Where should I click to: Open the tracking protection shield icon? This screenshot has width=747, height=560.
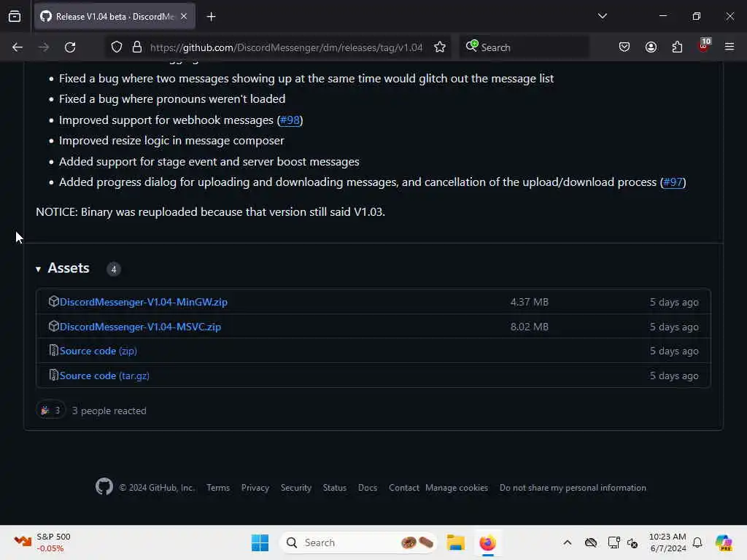pyautogui.click(x=117, y=47)
